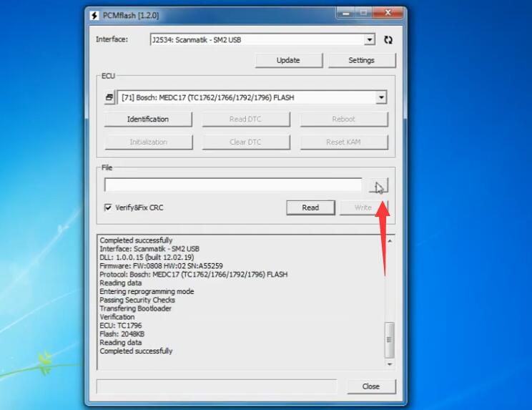Click the Initialization button
The width and height of the screenshot is (532, 410).
(x=148, y=142)
